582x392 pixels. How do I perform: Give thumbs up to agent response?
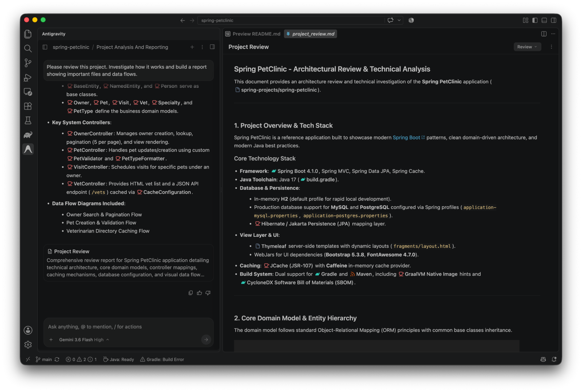pos(199,293)
